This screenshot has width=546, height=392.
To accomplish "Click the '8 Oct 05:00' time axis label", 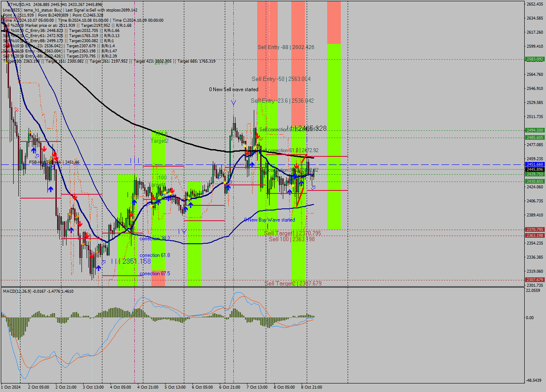I will click(x=285, y=387).
